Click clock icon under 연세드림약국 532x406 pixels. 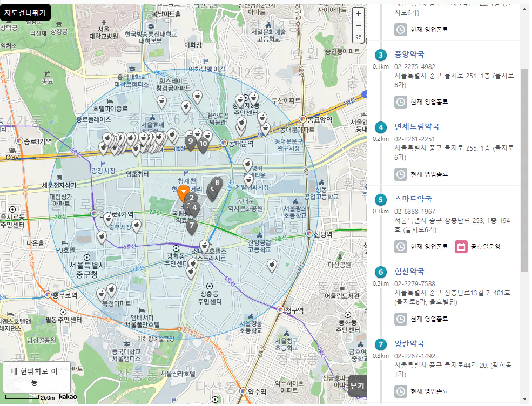[x=401, y=174]
